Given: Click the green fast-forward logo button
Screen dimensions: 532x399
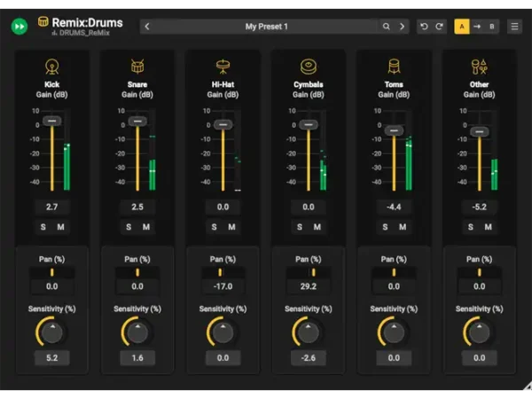Looking at the screenshot, I should [x=20, y=26].
